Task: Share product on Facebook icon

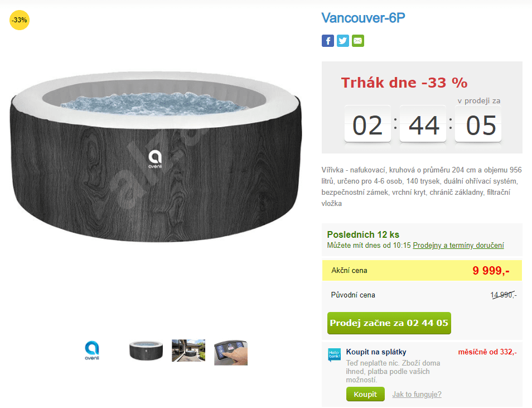Action: [328, 41]
